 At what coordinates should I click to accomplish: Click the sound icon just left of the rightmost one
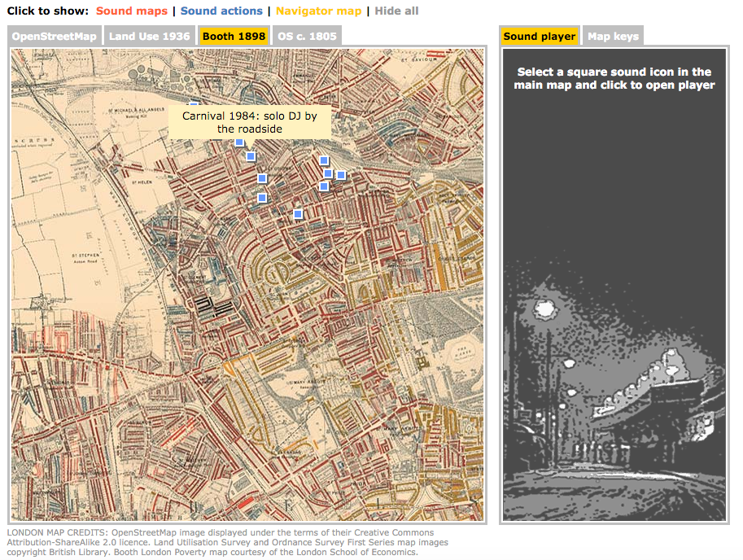[327, 173]
